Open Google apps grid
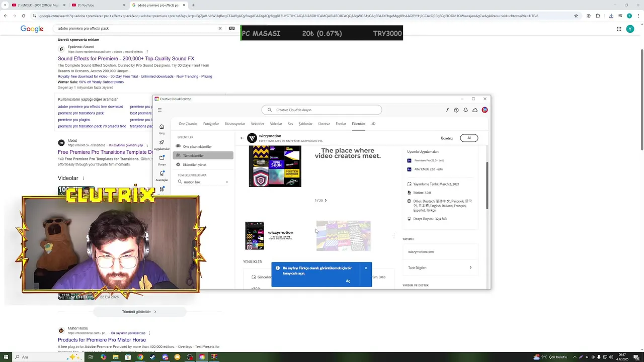This screenshot has width=644, height=362. point(619,29)
